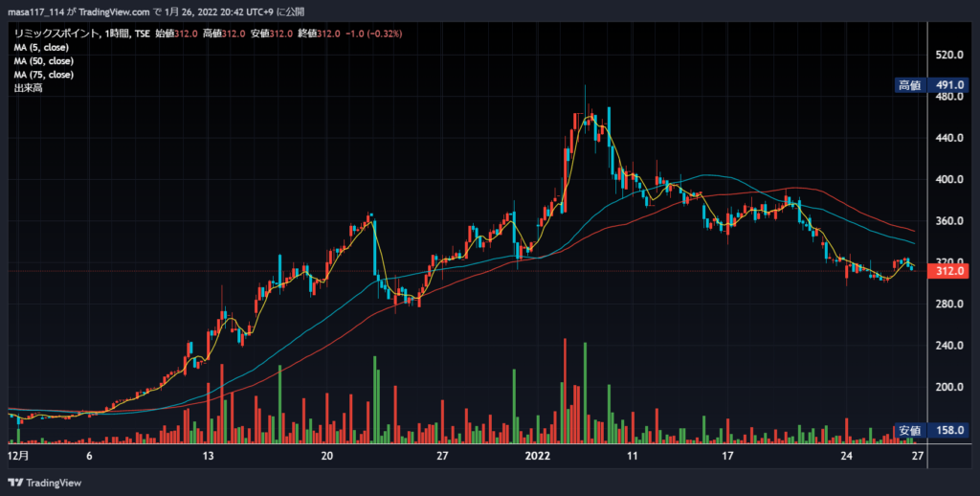
Task: Select the リミックスポイント, 1時間, TSE symbol legend
Action: click(x=82, y=34)
